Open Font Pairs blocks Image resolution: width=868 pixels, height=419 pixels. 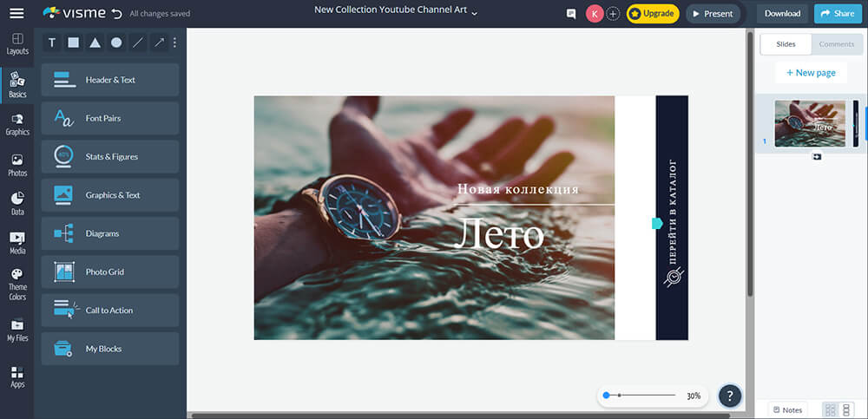click(110, 118)
